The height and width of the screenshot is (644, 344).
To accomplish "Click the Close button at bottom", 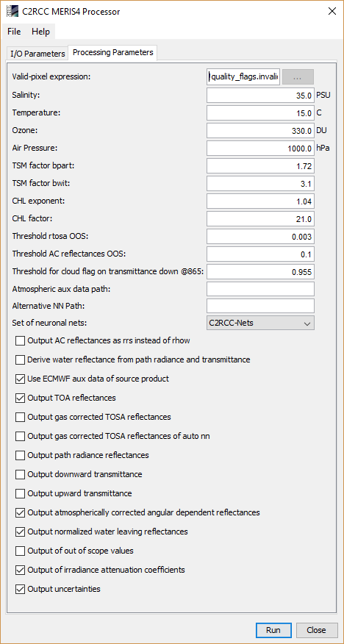I will click(316, 630).
